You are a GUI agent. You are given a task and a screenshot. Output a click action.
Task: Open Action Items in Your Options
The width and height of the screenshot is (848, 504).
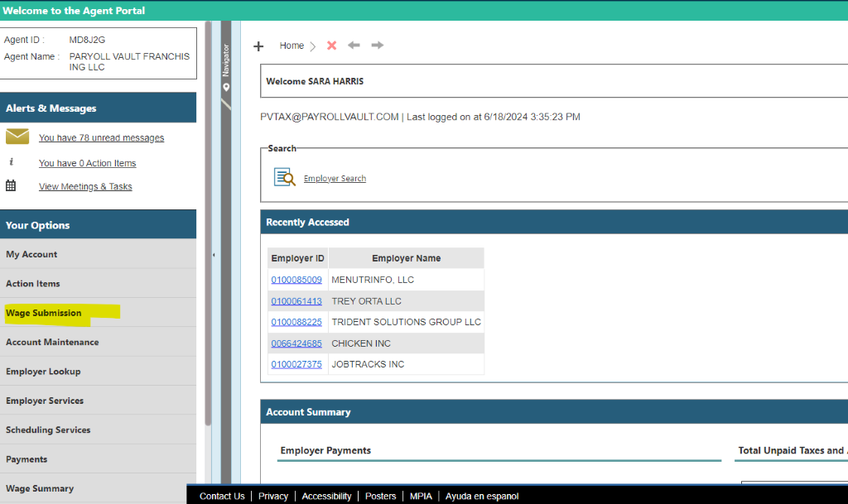pos(98,283)
